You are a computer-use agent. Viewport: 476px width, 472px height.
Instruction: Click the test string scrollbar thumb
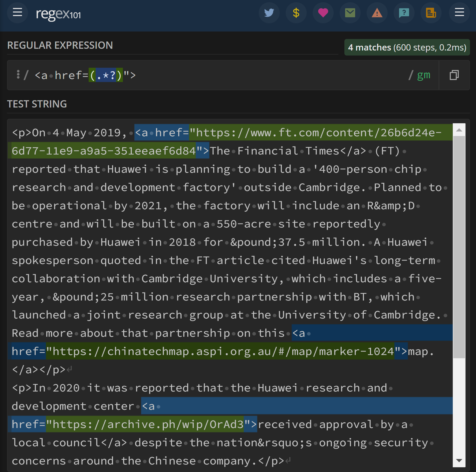point(459,247)
